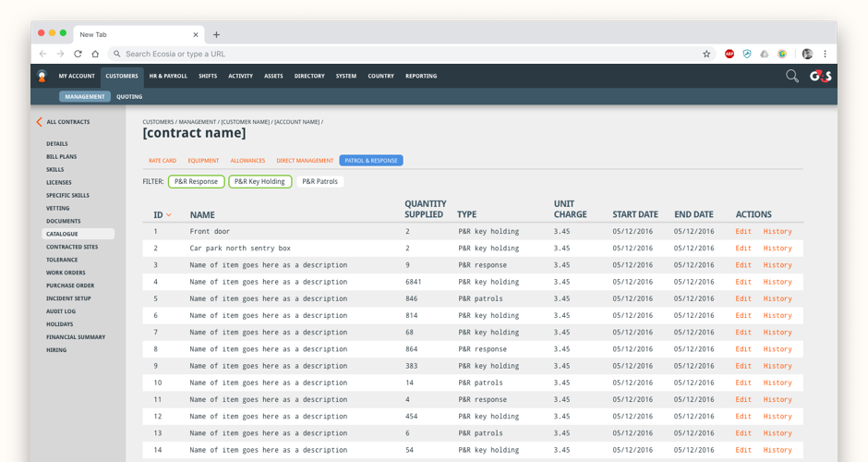The image size is (868, 462).
Task: Go to browser home icon
Action: tap(96, 55)
